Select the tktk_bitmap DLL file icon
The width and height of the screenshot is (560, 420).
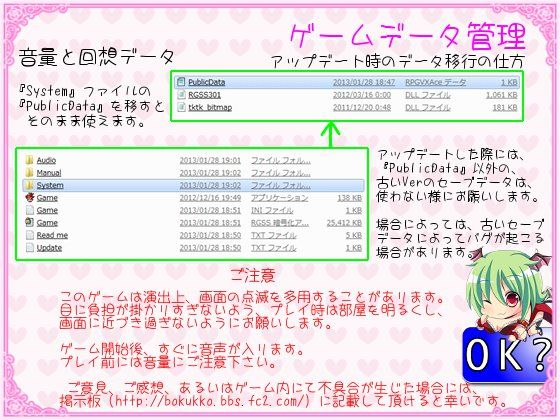pos(181,107)
